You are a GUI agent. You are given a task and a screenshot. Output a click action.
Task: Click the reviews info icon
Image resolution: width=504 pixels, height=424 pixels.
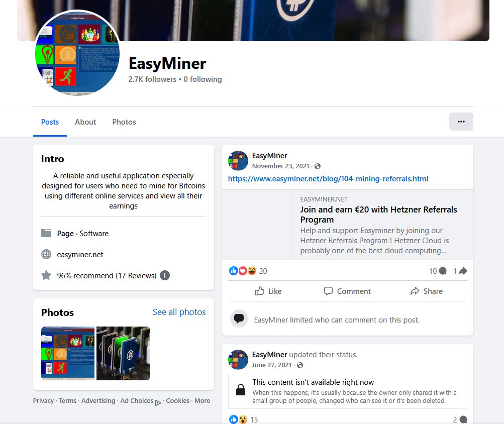165,275
